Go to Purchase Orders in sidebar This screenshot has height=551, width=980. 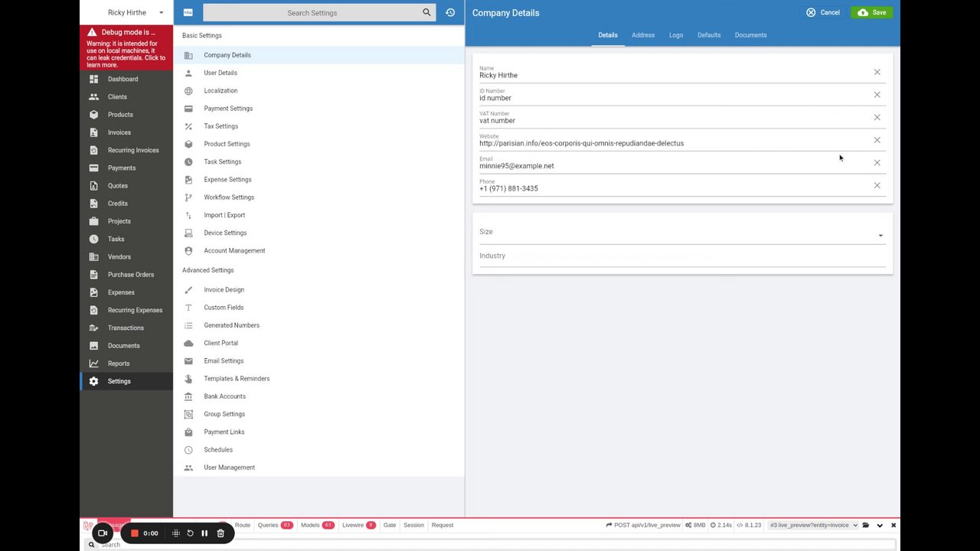pos(126,275)
